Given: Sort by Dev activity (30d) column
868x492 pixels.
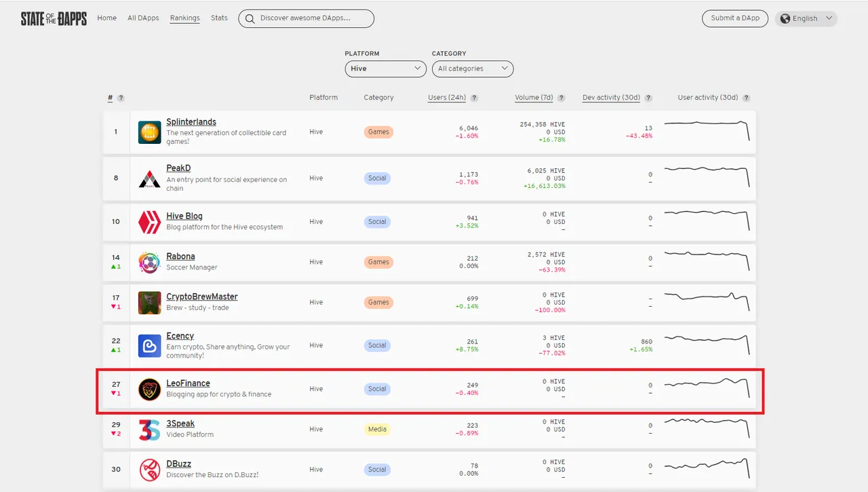Looking at the screenshot, I should tap(612, 98).
